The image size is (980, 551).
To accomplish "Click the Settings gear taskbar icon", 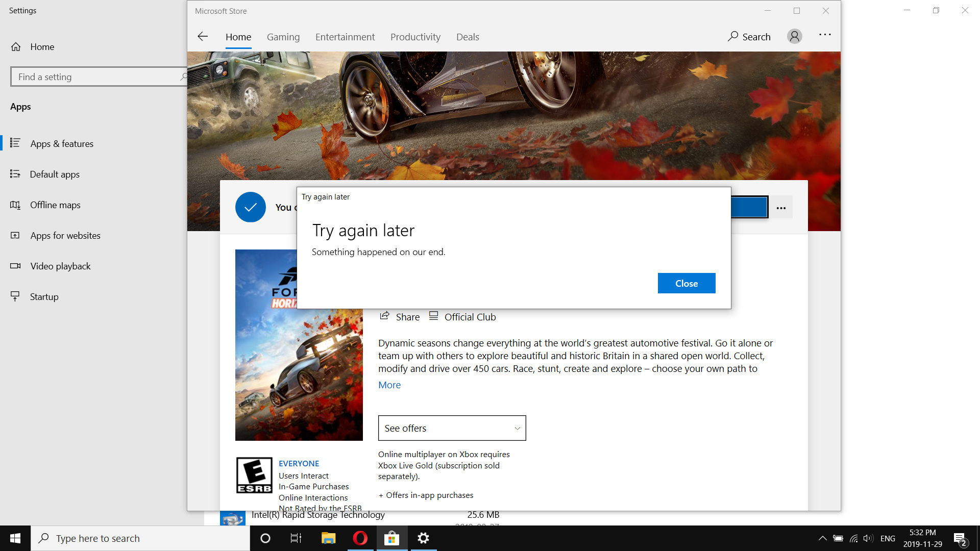I will [423, 538].
